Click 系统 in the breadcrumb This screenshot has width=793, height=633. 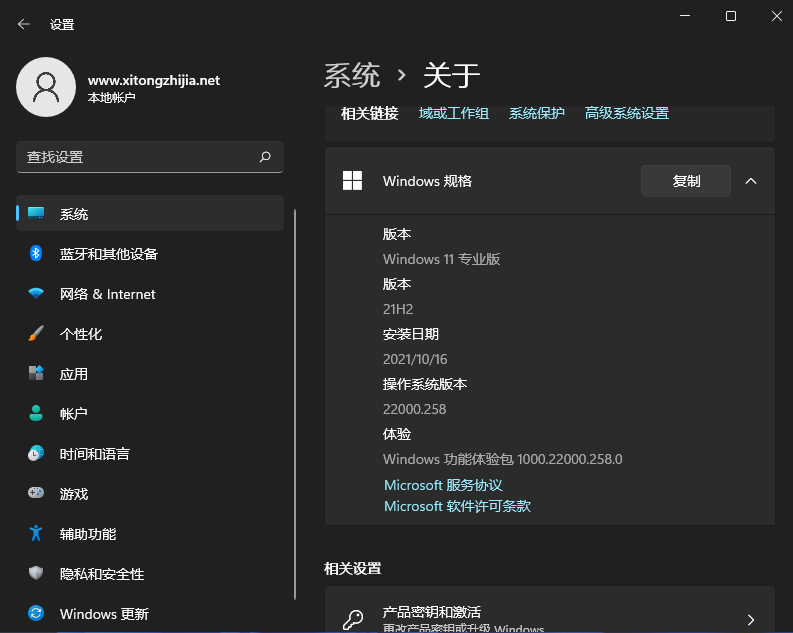pos(352,75)
